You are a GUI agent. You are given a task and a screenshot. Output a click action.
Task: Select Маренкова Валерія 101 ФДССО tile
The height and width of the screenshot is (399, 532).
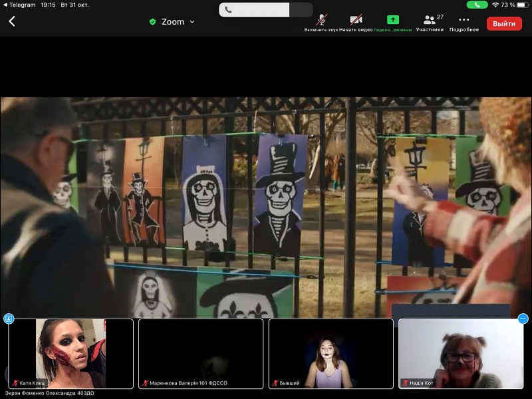201,354
